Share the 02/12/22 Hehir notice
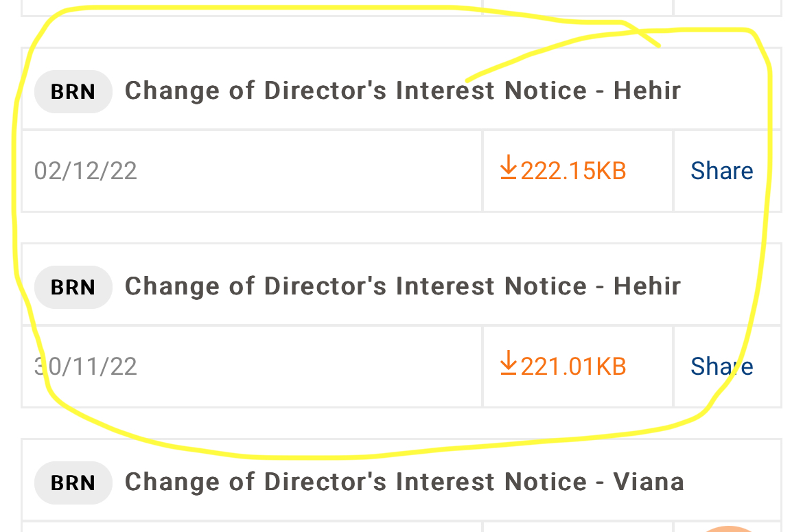The width and height of the screenshot is (803, 532). tap(721, 170)
